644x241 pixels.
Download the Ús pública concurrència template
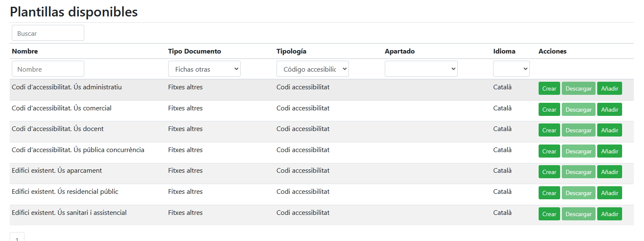(x=578, y=151)
